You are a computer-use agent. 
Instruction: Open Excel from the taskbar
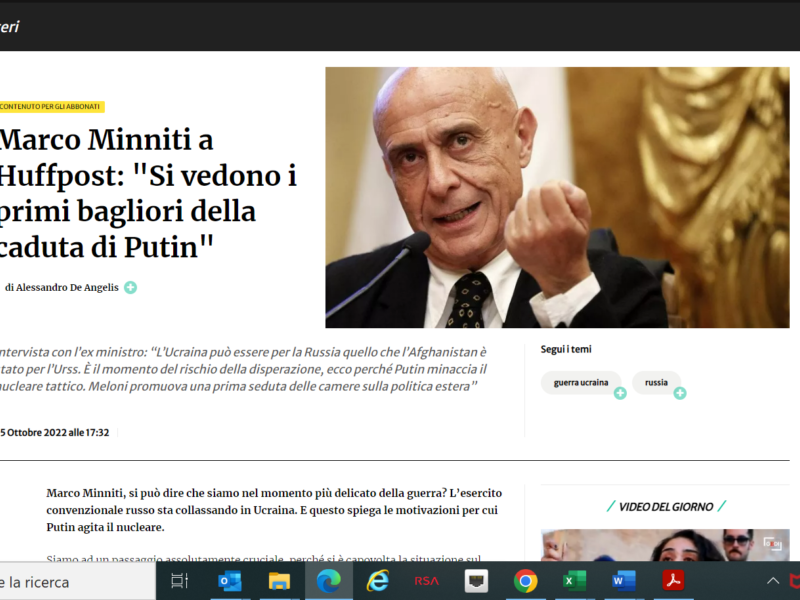tap(574, 581)
